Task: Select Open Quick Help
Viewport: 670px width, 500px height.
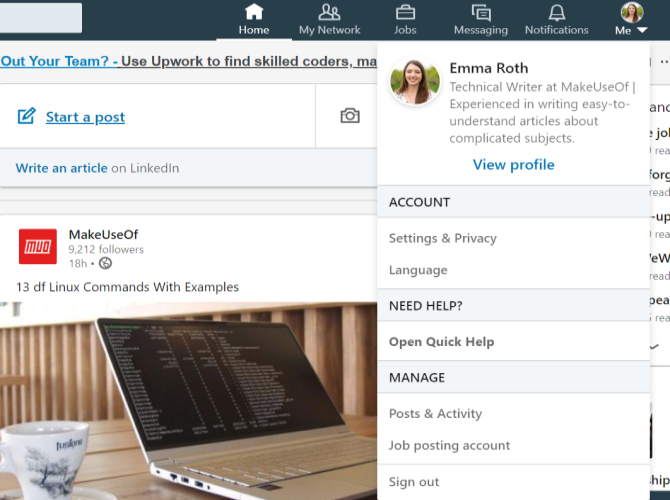Action: tap(441, 341)
